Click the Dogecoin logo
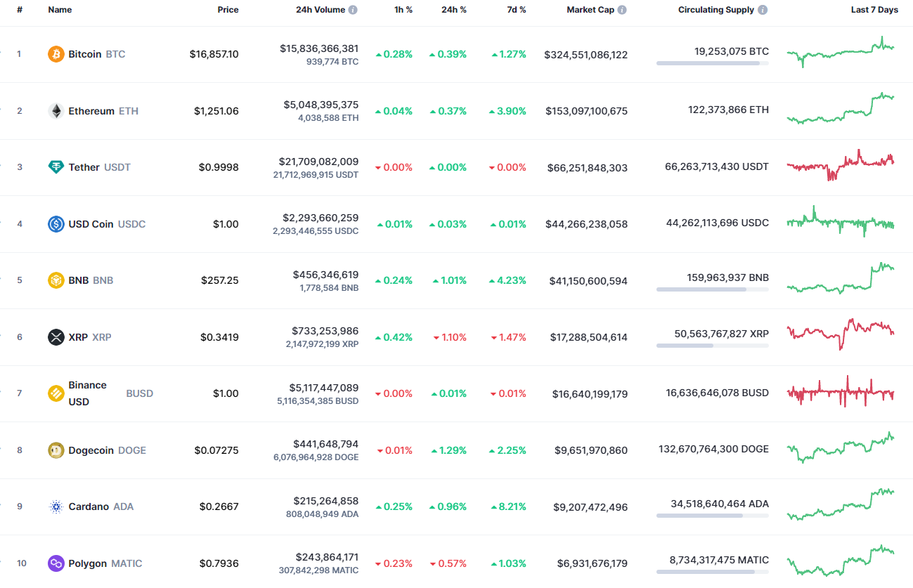This screenshot has width=913, height=588. point(56,450)
